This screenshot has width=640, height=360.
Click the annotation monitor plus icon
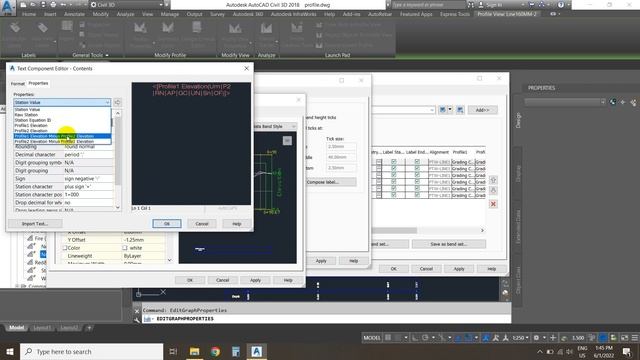(553, 338)
